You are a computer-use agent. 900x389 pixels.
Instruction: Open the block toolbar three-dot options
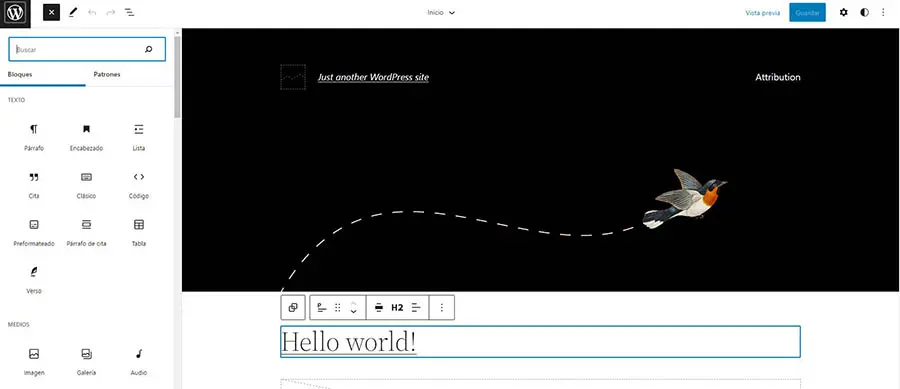tap(441, 308)
